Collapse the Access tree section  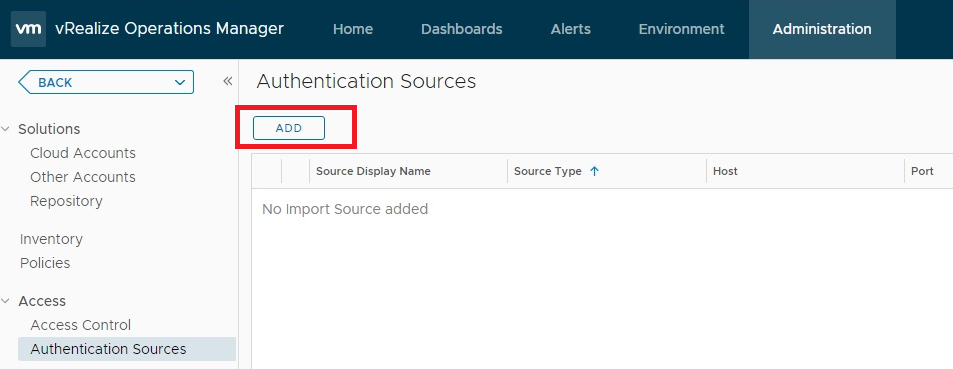(6, 301)
